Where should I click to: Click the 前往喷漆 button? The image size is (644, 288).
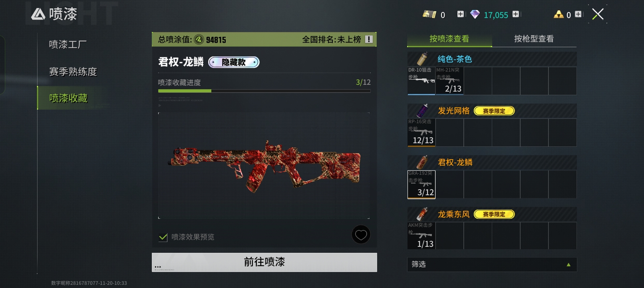[264, 262]
